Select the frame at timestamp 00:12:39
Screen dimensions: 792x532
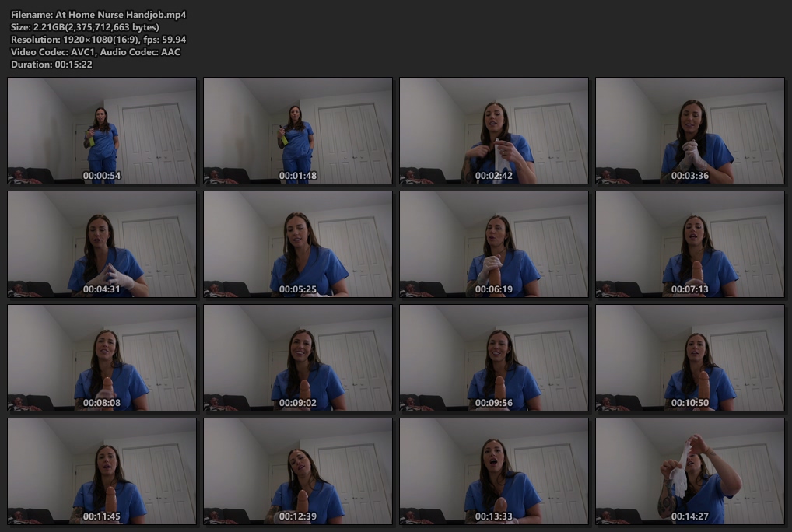coord(298,471)
